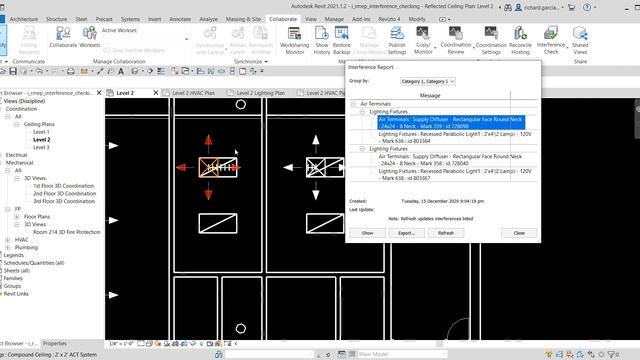Close the Project Browser panel
Image resolution: width=640 pixels, height=360 pixels.
[99, 93]
